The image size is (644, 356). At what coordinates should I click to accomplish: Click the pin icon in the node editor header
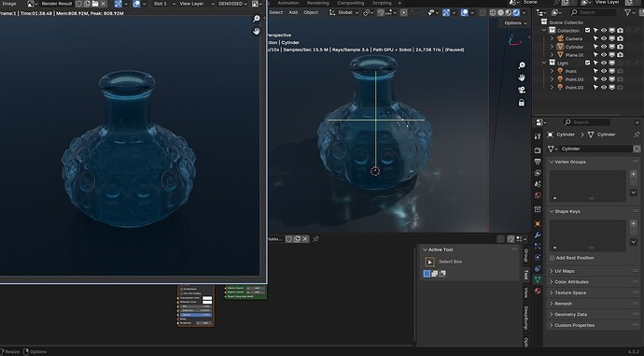(315, 239)
